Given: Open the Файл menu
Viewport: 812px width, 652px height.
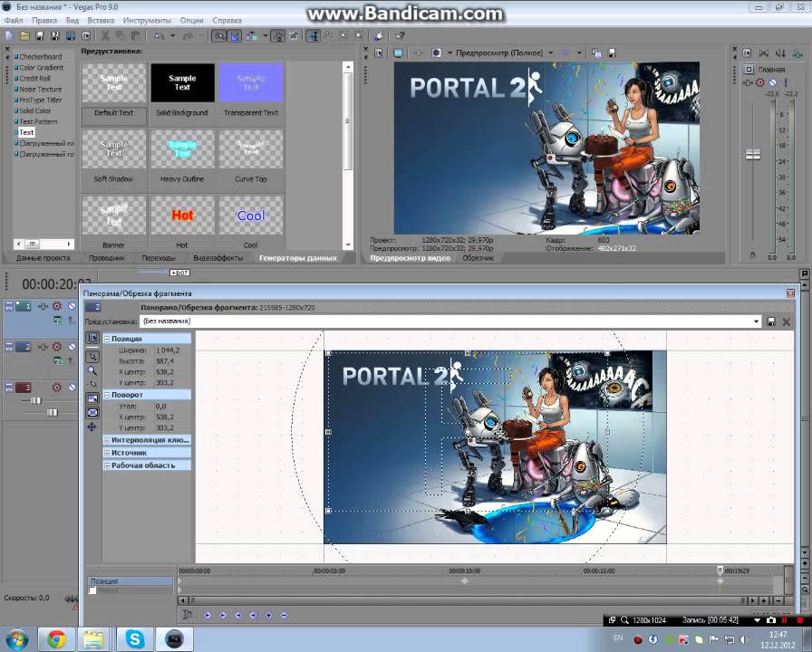Looking at the screenshot, I should click(x=14, y=21).
